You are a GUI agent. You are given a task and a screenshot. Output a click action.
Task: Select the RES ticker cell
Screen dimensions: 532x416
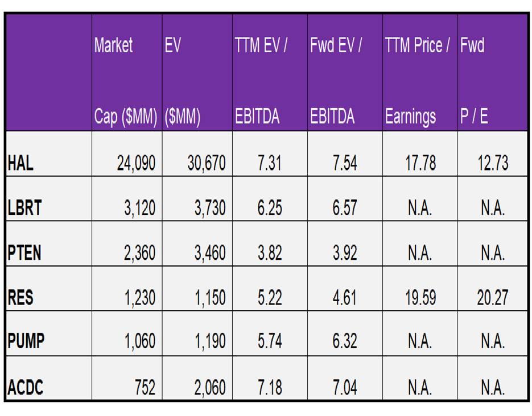[21, 297]
